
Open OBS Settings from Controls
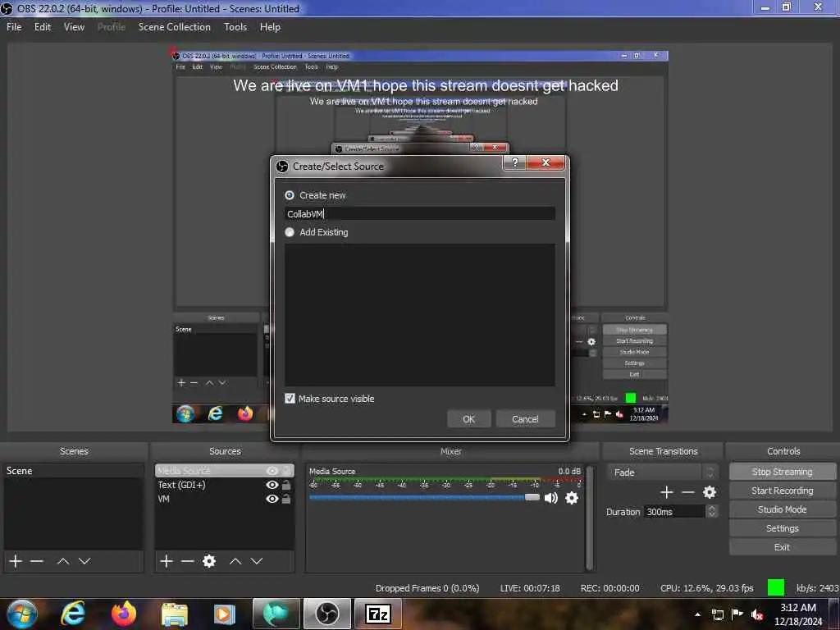[782, 528]
